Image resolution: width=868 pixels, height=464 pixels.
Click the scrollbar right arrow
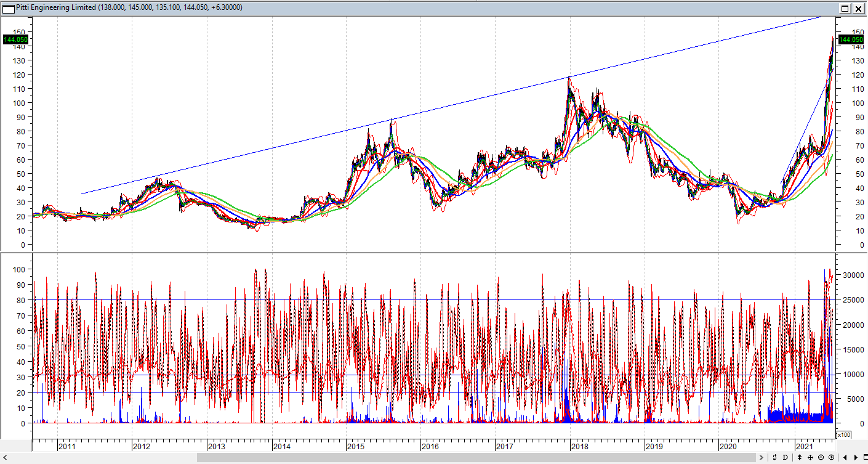coord(762,457)
